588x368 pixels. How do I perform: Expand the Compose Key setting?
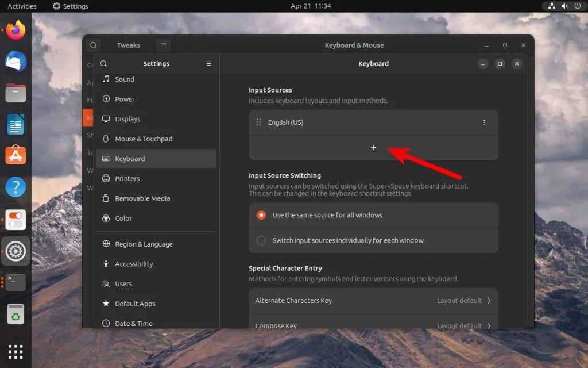(373, 325)
